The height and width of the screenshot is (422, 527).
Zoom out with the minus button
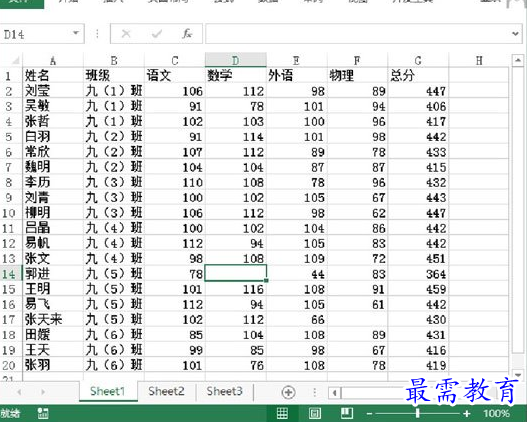(369, 413)
